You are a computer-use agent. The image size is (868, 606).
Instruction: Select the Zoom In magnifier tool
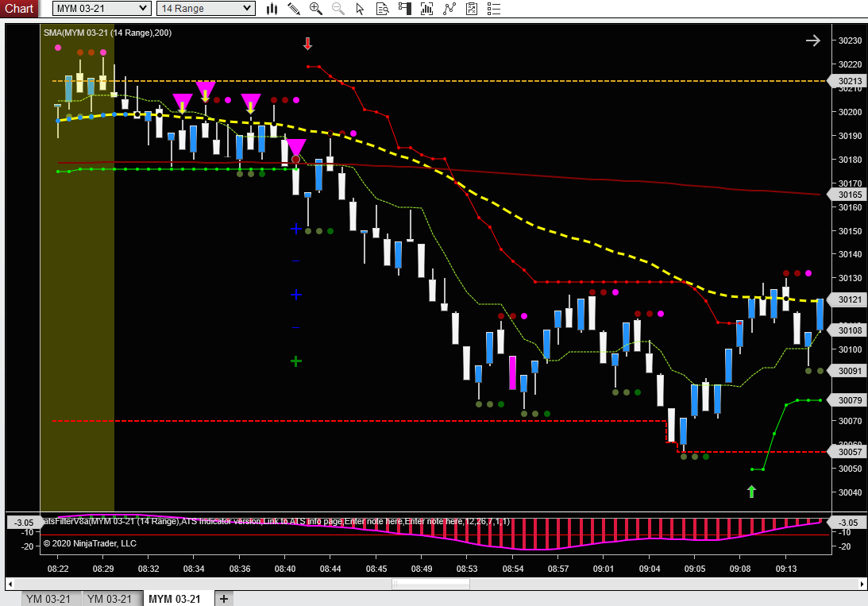click(316, 9)
